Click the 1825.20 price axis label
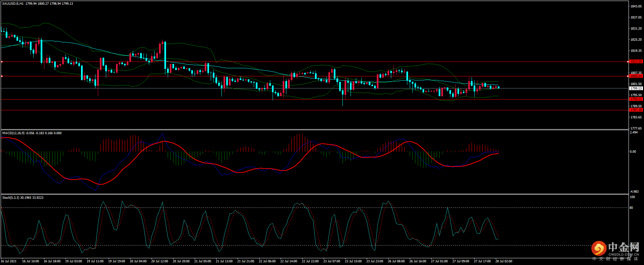Viewport: 644px width, 265px height. [x=636, y=40]
